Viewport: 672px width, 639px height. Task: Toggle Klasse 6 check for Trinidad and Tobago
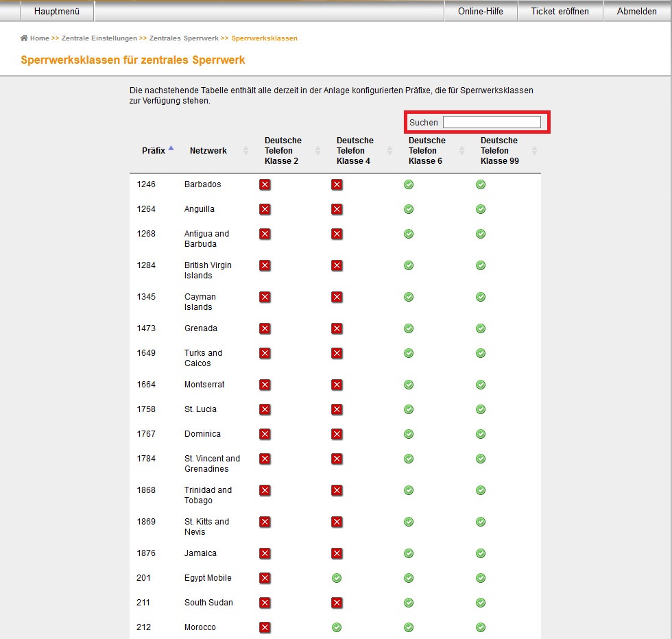pyautogui.click(x=409, y=491)
